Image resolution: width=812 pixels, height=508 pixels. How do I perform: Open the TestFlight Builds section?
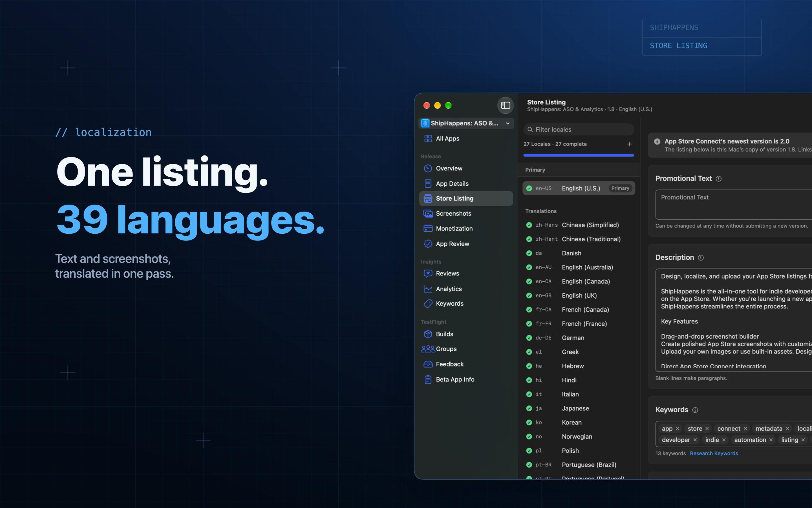pyautogui.click(x=466, y=334)
